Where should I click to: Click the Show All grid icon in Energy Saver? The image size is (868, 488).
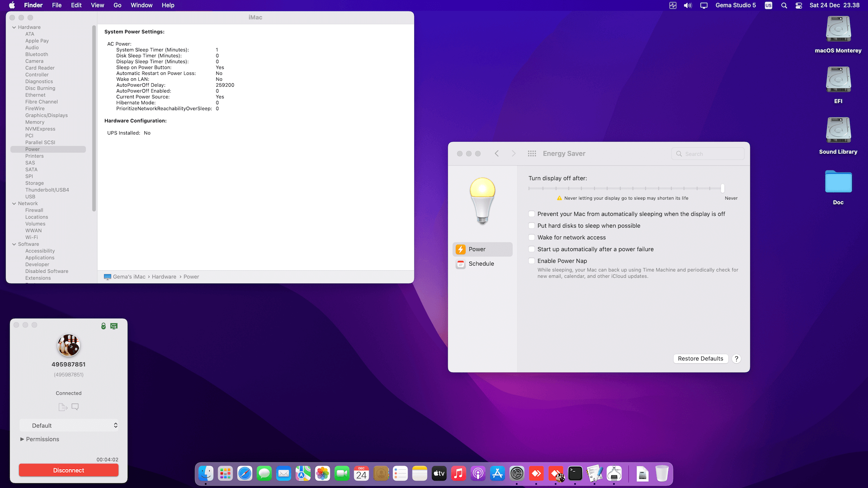coord(532,154)
